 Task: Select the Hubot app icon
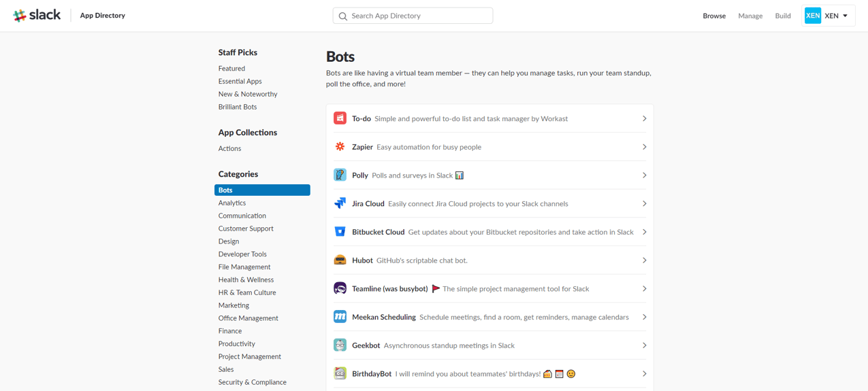[x=340, y=260]
